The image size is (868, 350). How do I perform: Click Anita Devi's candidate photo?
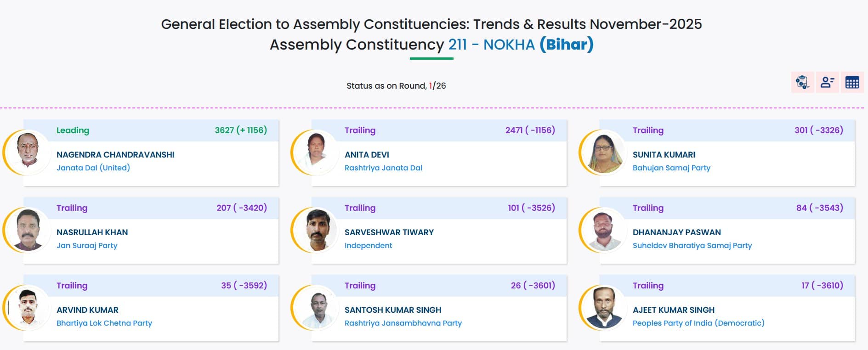pyautogui.click(x=316, y=152)
